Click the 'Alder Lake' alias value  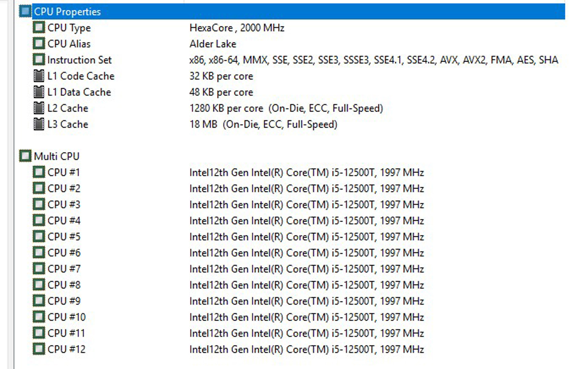coord(213,44)
